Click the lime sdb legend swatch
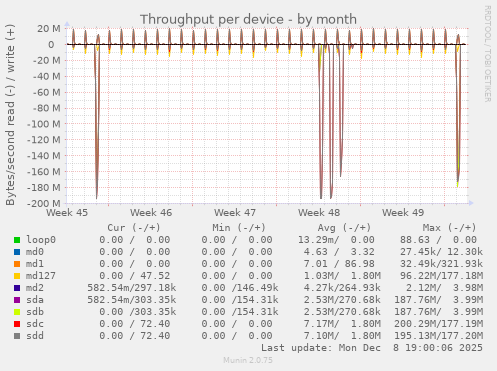 (17, 312)
